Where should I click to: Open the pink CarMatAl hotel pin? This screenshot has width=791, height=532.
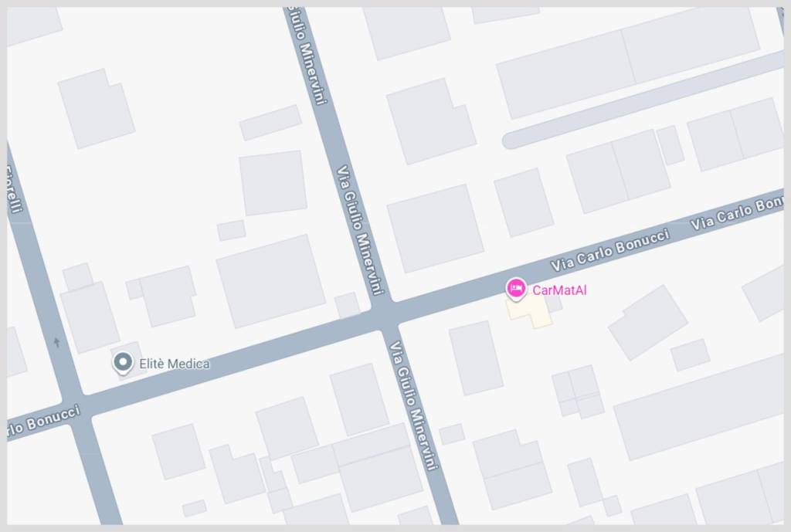(515, 290)
